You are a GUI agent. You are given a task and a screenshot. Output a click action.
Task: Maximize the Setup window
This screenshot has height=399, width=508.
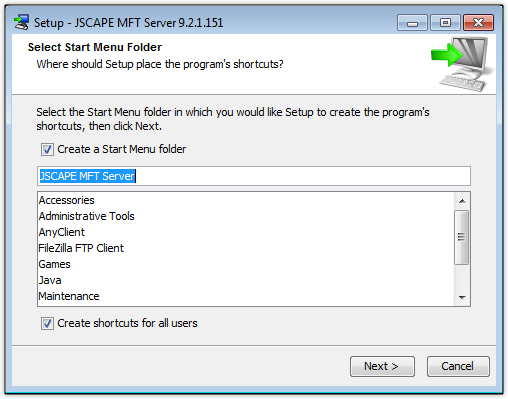(x=445, y=23)
